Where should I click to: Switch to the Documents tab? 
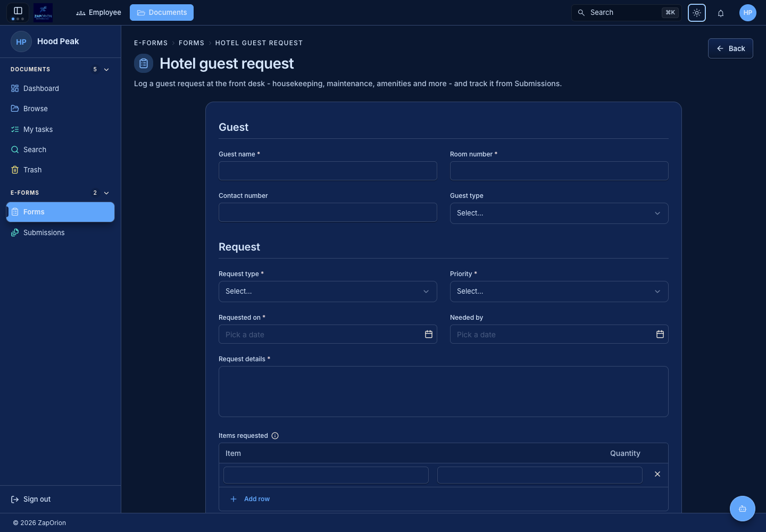tap(162, 12)
